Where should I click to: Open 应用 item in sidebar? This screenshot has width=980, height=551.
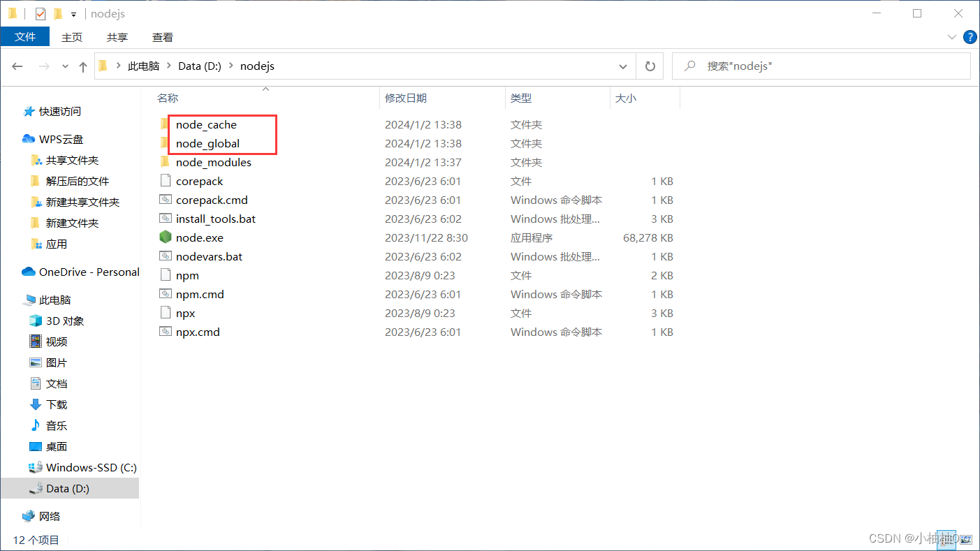49,244
